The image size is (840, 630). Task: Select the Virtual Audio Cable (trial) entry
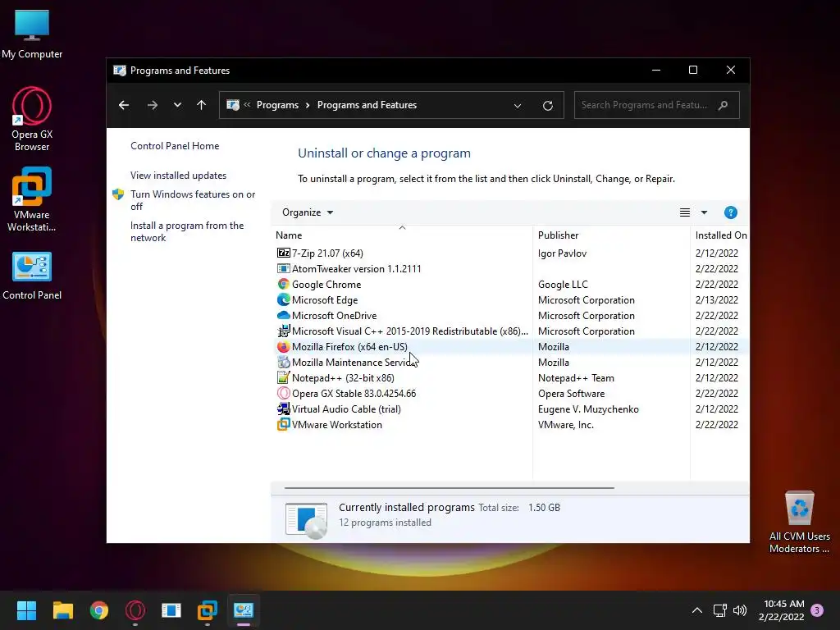(x=346, y=409)
